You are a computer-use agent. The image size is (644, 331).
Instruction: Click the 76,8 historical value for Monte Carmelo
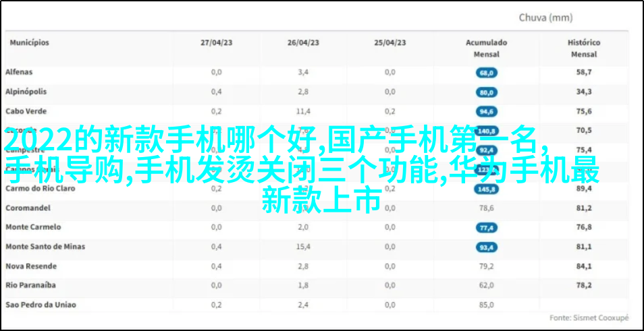pos(584,227)
